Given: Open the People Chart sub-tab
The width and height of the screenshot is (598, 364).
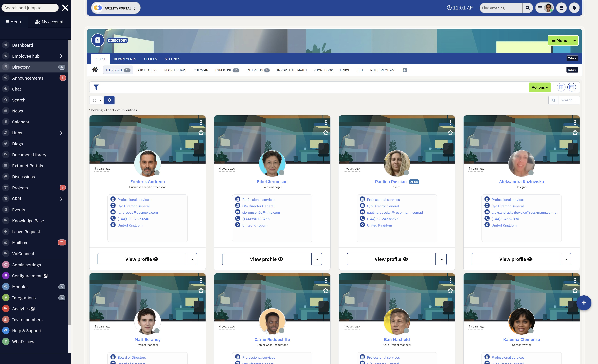Looking at the screenshot, I should (x=175, y=70).
